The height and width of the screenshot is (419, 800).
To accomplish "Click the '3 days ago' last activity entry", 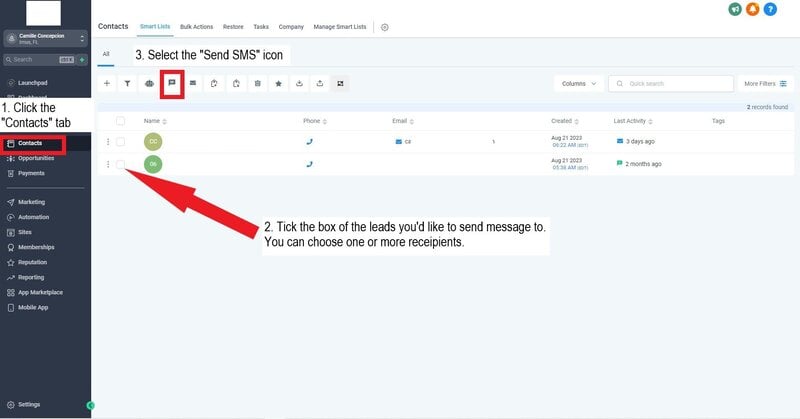I will tap(640, 141).
